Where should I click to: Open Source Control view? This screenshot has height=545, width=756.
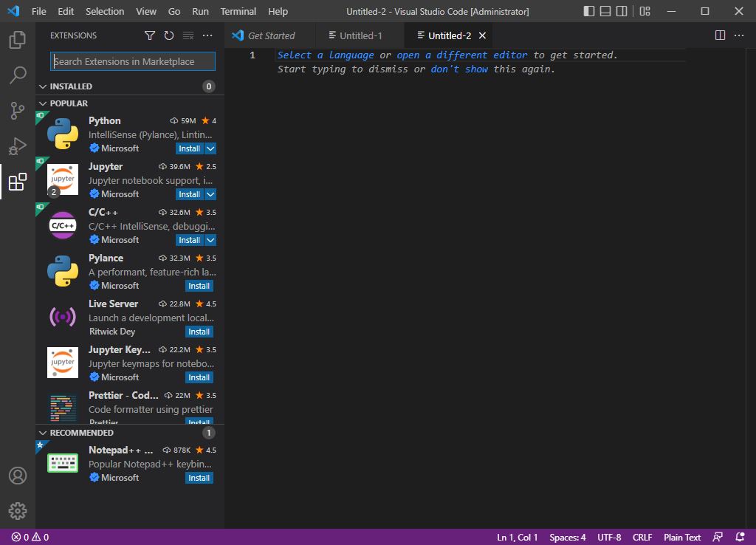point(18,111)
